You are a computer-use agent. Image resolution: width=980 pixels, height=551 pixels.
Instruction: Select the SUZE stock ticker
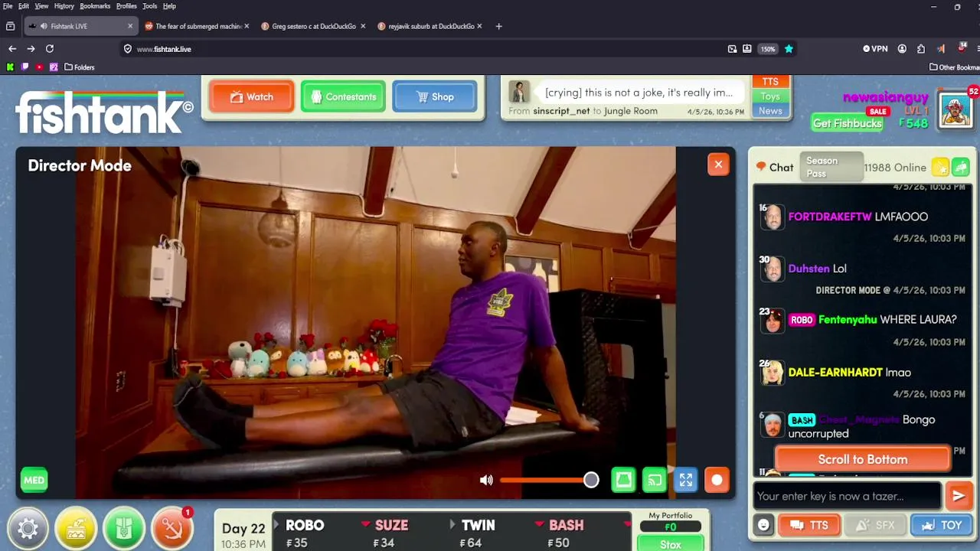[390, 533]
